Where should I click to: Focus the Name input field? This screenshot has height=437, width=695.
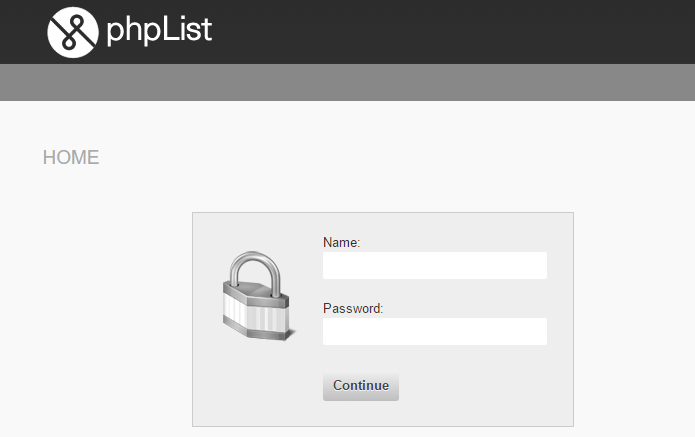tap(435, 265)
